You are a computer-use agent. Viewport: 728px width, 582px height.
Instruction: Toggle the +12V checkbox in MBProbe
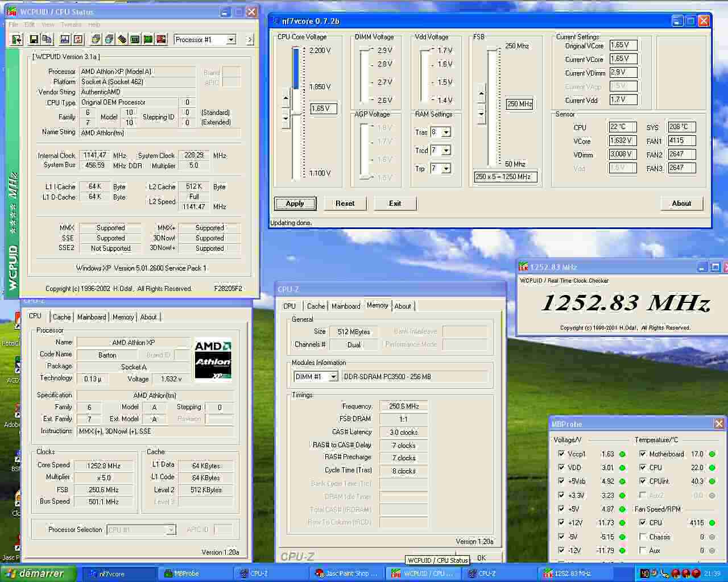[x=561, y=522]
